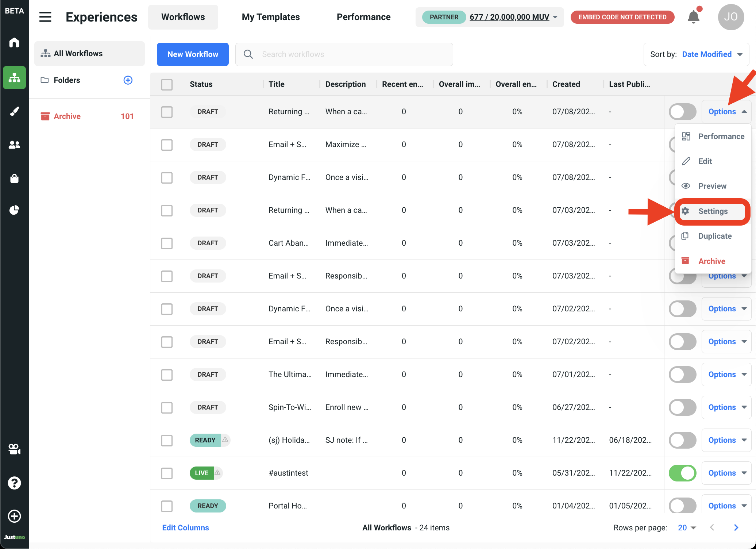Expand the Sort by Date Modified dropdown

[x=696, y=54]
